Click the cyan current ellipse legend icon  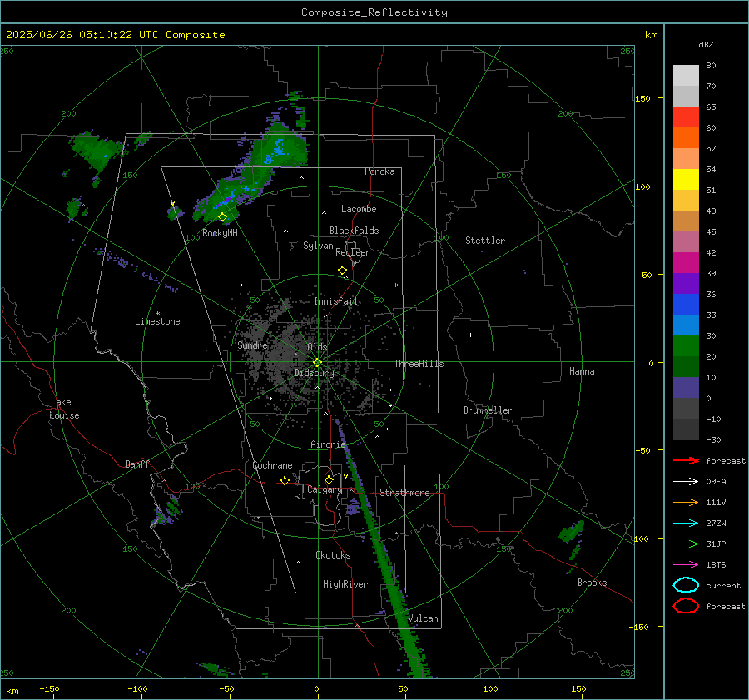pos(686,585)
